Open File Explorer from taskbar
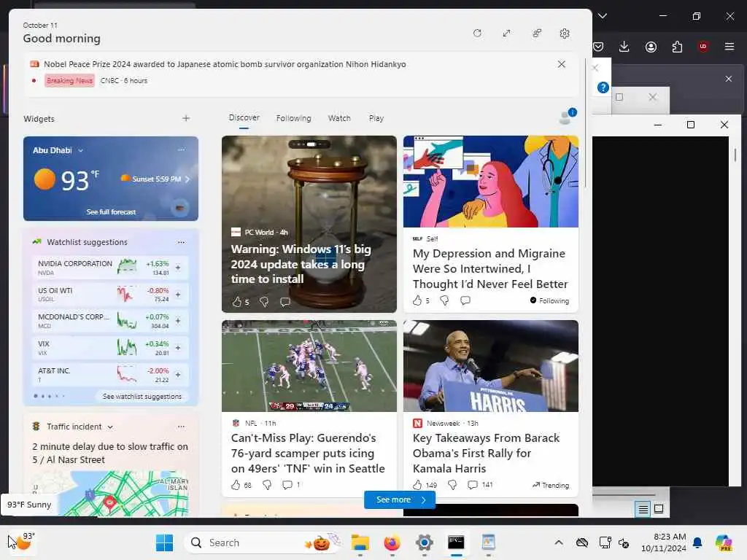 click(x=360, y=542)
